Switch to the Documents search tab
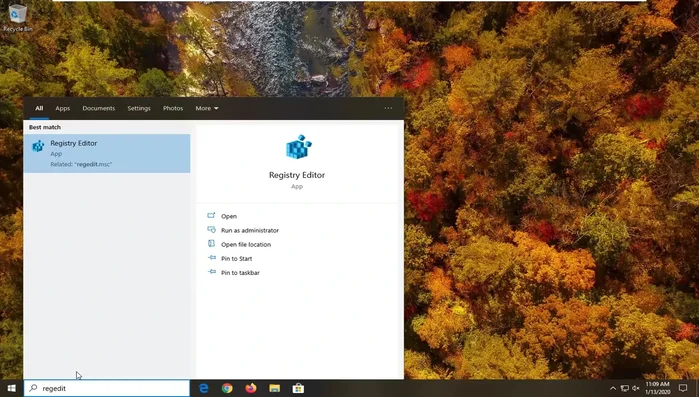 99,108
